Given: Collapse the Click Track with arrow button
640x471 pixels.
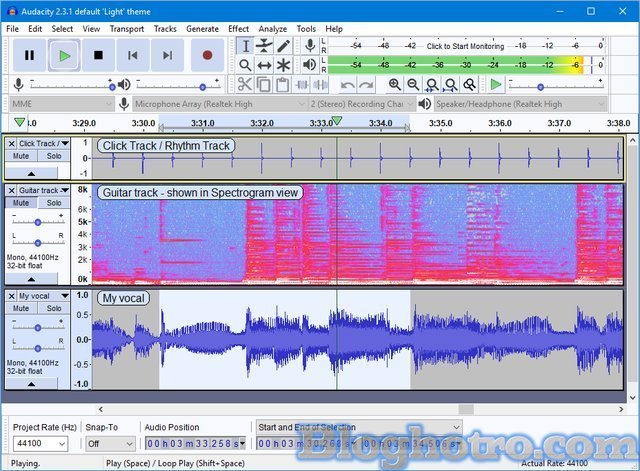Looking at the screenshot, I should point(31,173).
